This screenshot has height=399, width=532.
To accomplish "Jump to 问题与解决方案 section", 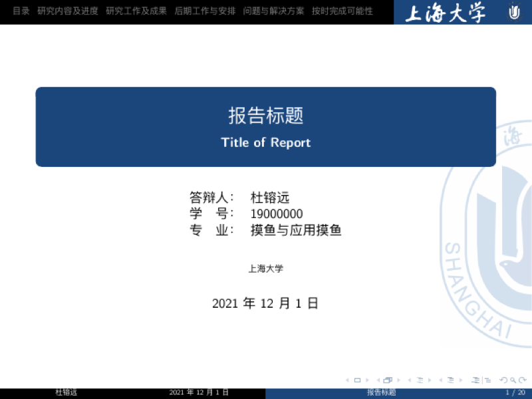I will 273,11.
